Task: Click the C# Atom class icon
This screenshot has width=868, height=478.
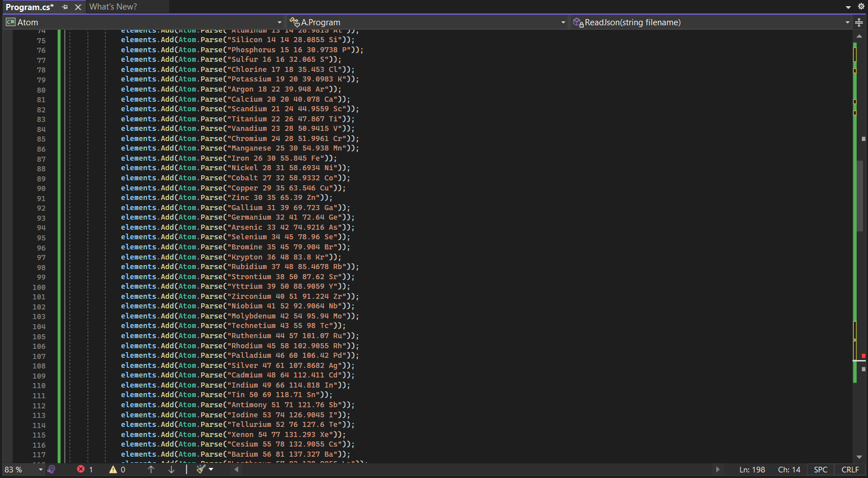Action: pos(10,22)
